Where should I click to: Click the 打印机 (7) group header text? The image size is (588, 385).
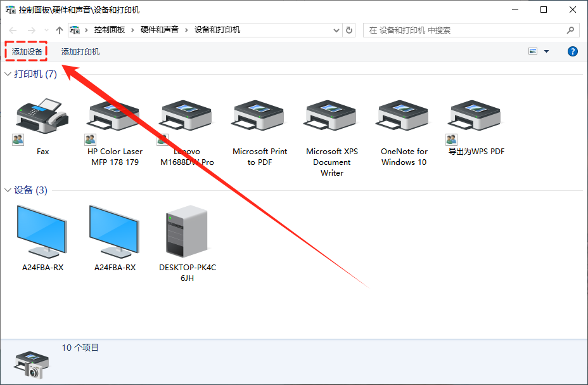pos(35,74)
